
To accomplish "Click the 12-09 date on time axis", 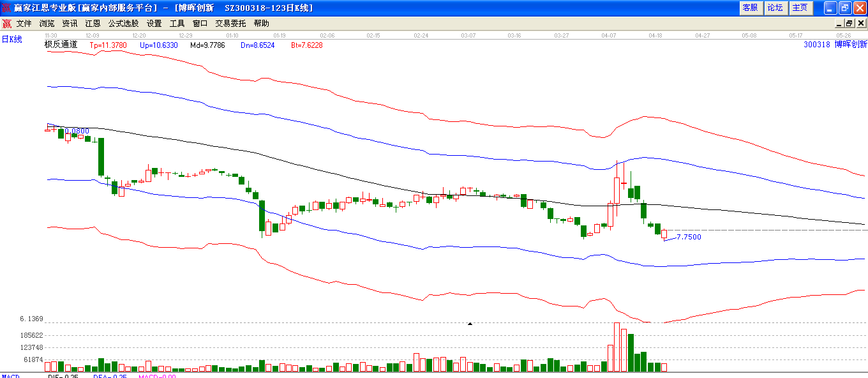I will coord(93,35).
